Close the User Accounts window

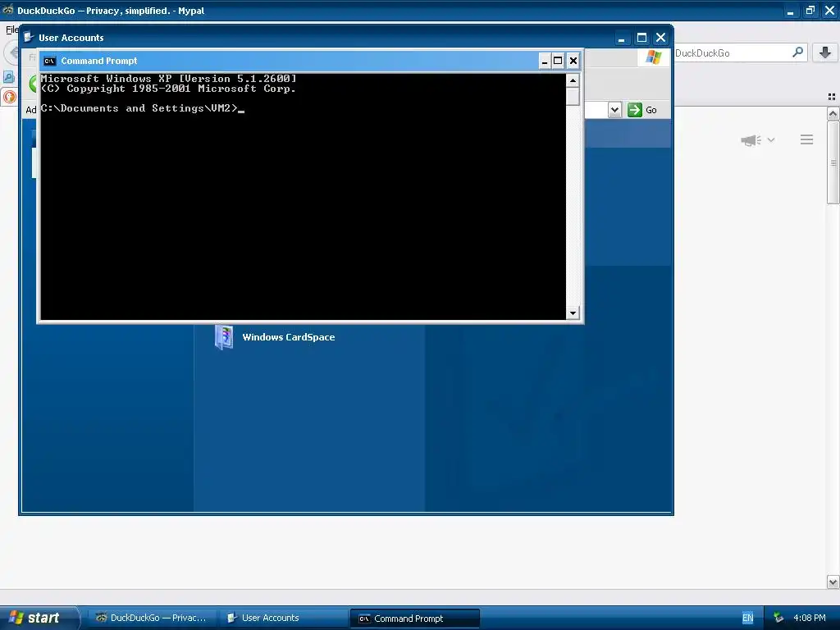pyautogui.click(x=660, y=38)
